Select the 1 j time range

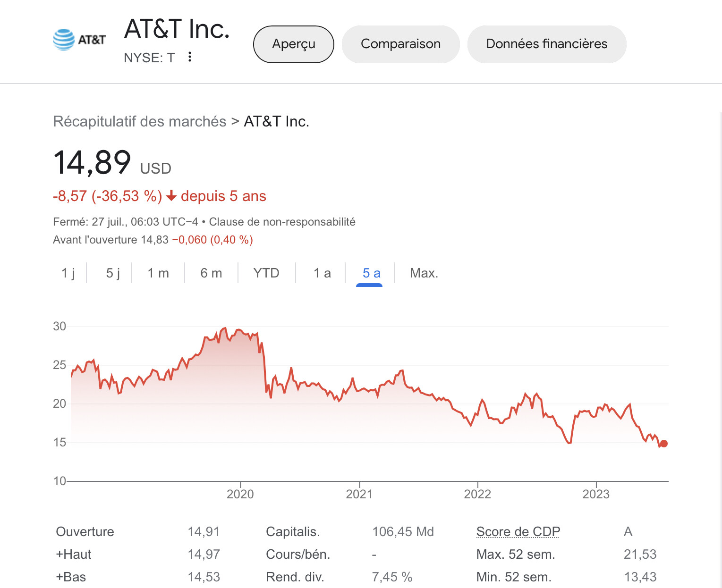[68, 273]
